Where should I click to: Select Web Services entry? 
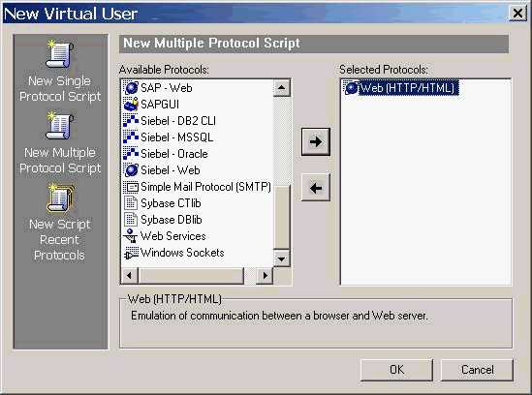coord(173,236)
